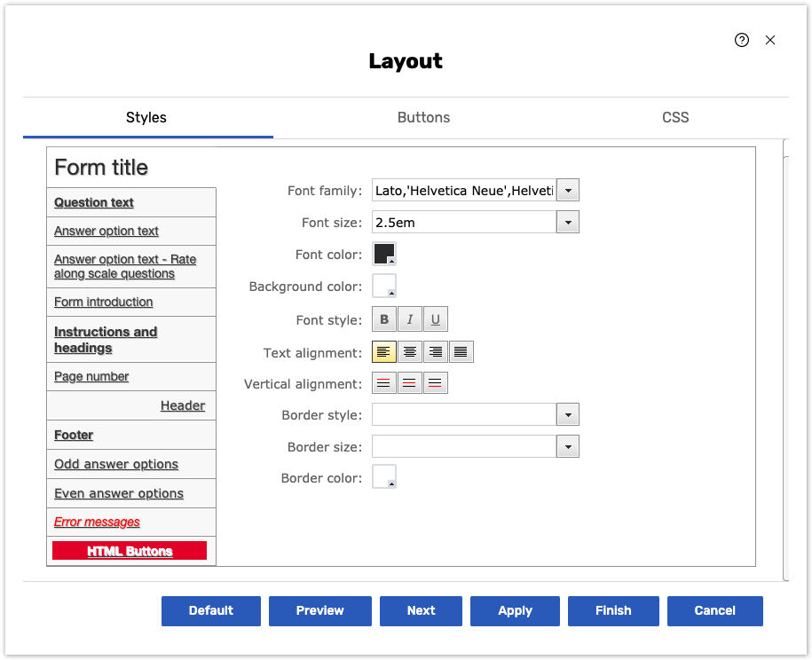
Task: Toggle italic font style
Action: pos(410,320)
